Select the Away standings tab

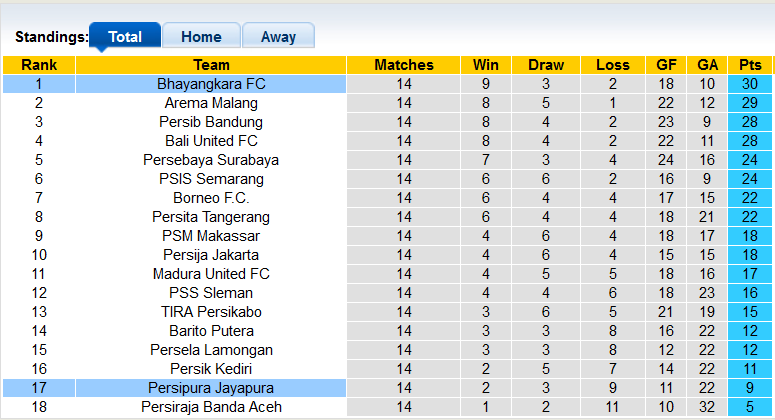(278, 37)
